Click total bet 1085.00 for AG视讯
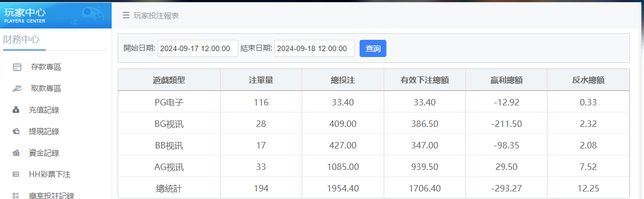This screenshot has width=644, height=199. [x=343, y=167]
